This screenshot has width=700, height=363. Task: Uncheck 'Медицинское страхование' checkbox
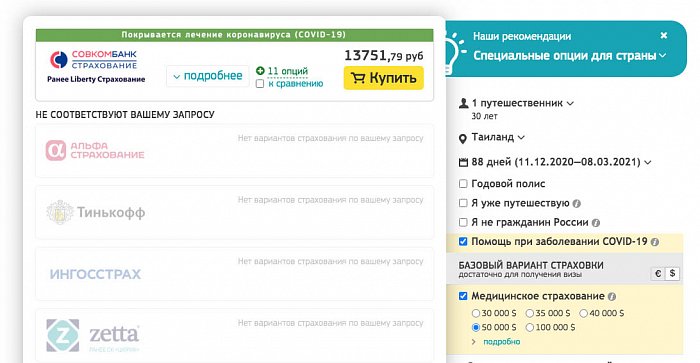[x=463, y=296]
